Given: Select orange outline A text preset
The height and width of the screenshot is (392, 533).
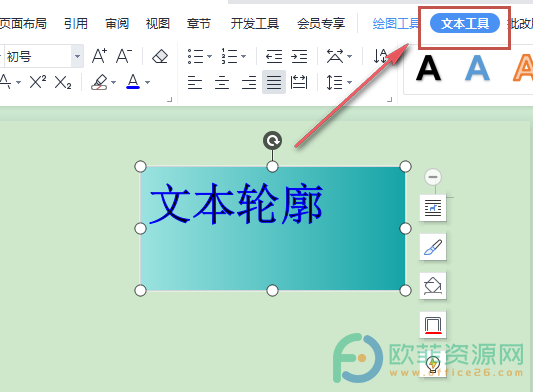Looking at the screenshot, I should point(523,68).
